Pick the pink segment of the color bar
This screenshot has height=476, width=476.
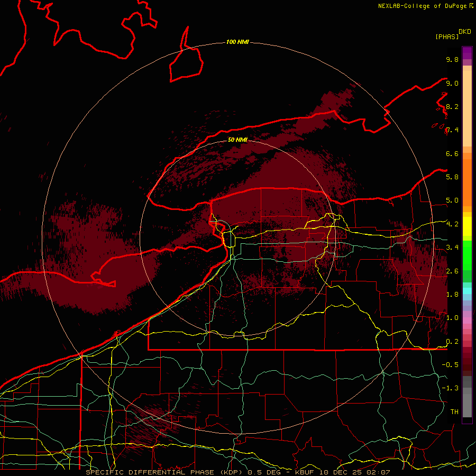pyautogui.click(x=467, y=321)
